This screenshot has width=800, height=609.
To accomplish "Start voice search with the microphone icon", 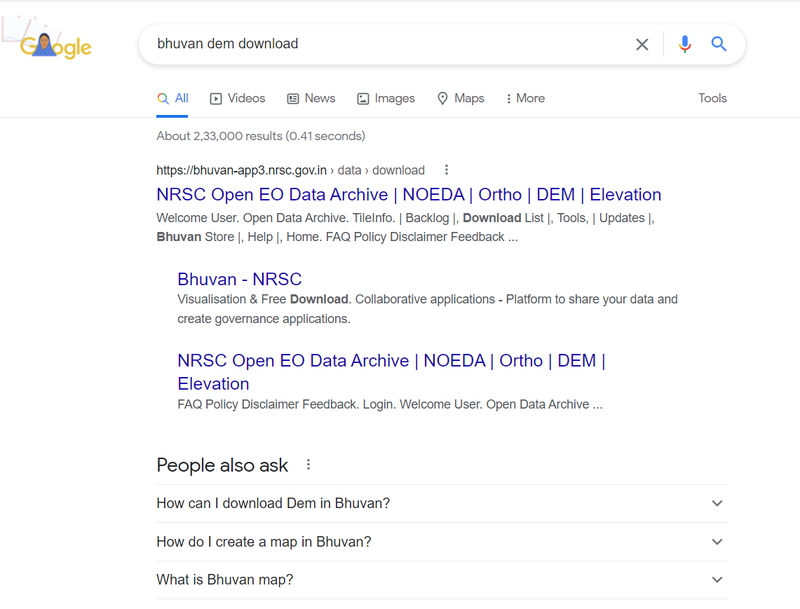I will (x=685, y=44).
